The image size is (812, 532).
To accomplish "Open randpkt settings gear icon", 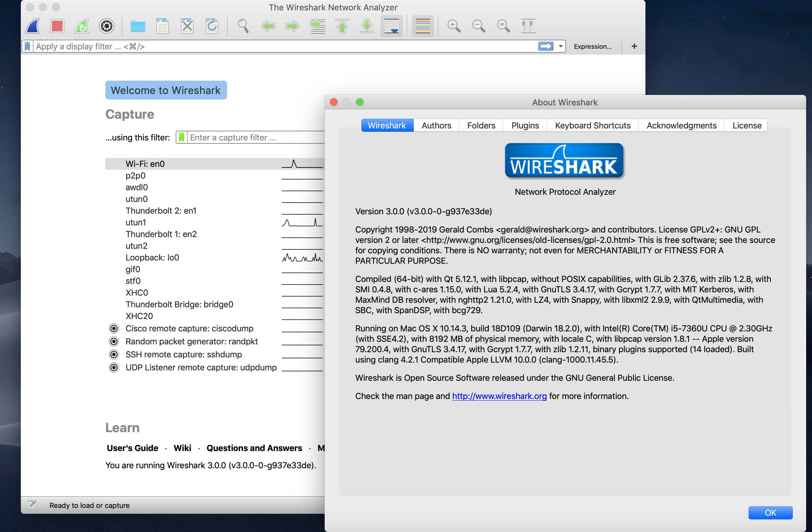I will pos(114,341).
